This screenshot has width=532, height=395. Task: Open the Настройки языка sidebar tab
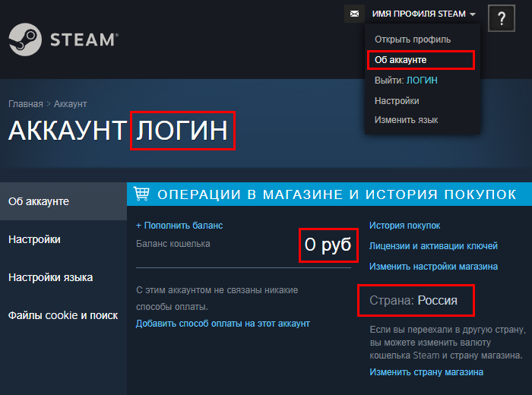coord(50,277)
